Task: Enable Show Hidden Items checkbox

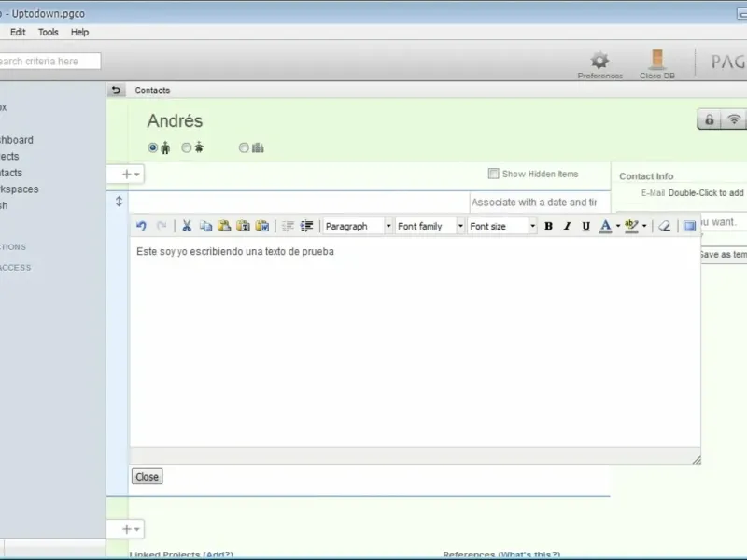Action: (493, 174)
